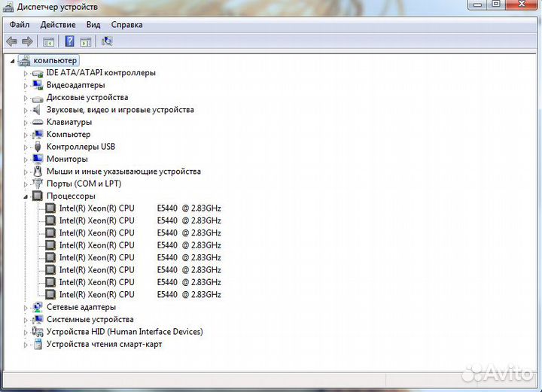Click the show/hide console tree icon
Screen dimensions: 542x392
pos(49,41)
